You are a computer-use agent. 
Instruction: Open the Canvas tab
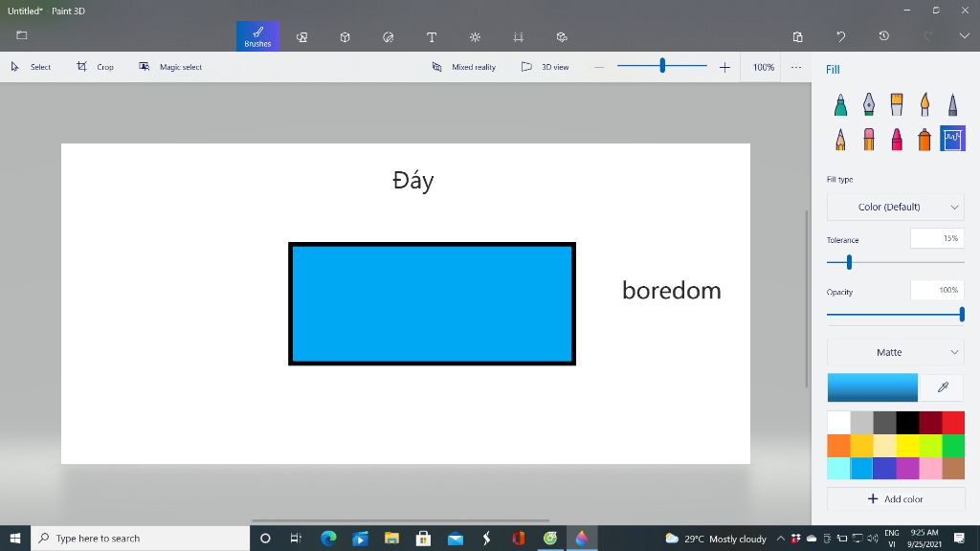point(518,37)
